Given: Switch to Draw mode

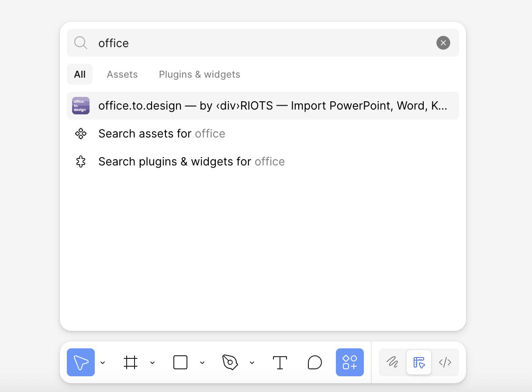Looking at the screenshot, I should tap(392, 362).
